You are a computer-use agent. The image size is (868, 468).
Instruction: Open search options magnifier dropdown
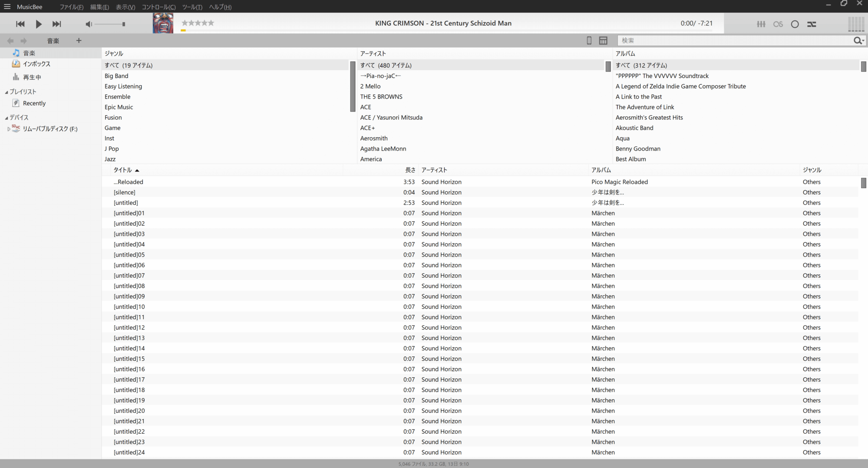pos(859,40)
